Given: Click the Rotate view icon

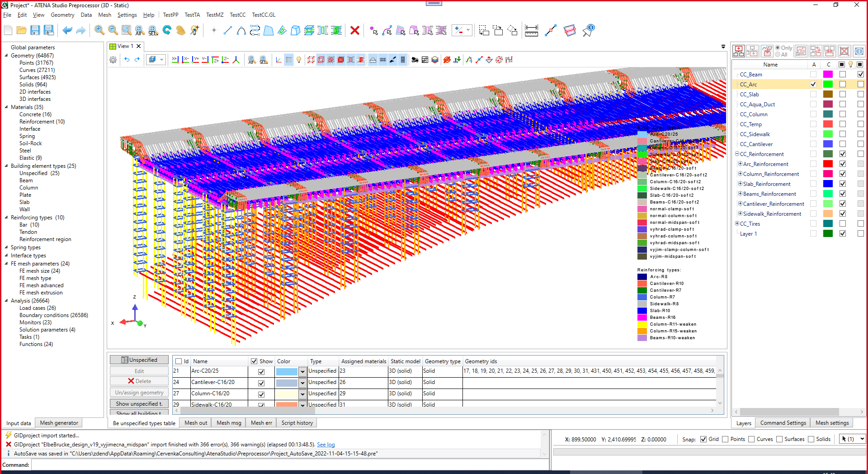Looking at the screenshot, I should tap(167, 30).
